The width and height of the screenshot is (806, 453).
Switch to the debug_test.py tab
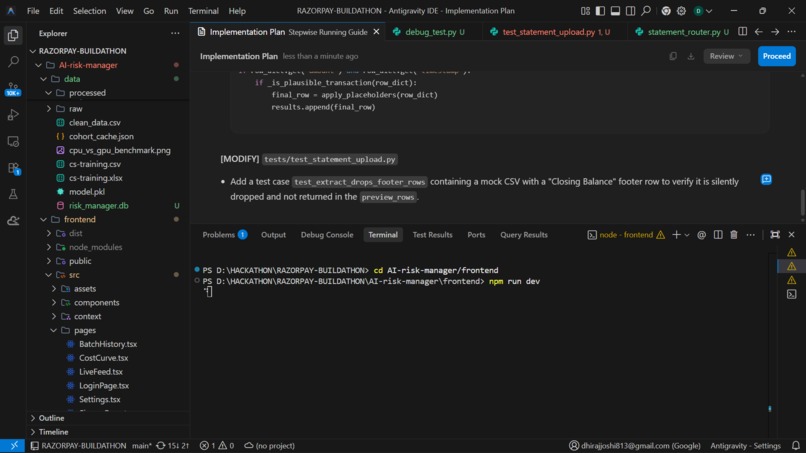tap(430, 32)
